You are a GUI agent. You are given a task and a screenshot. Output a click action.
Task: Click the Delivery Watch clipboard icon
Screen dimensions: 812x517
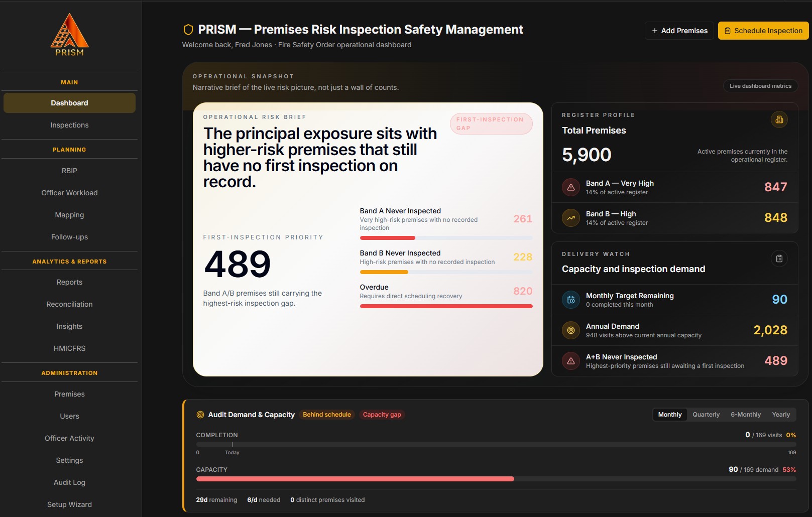(x=779, y=258)
